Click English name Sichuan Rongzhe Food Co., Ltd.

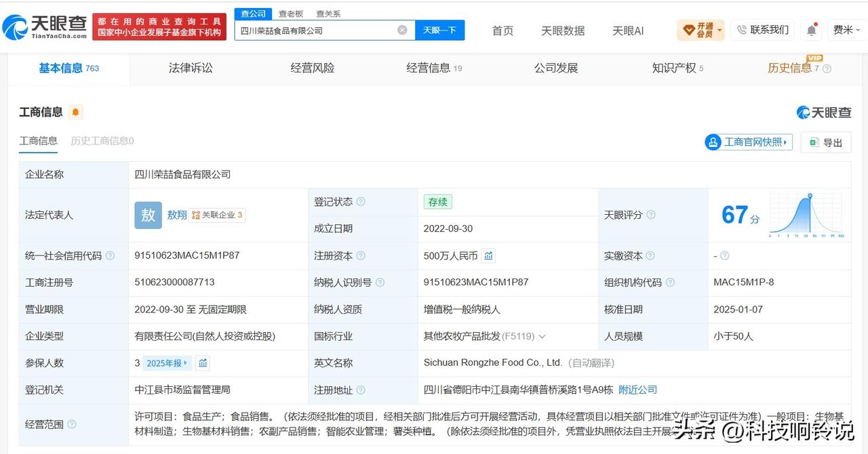(493, 363)
